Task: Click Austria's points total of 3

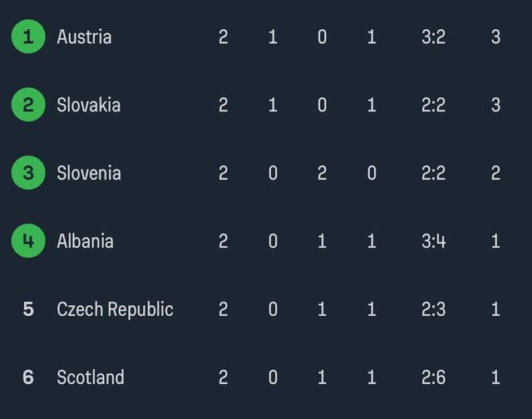Action: pos(495,37)
